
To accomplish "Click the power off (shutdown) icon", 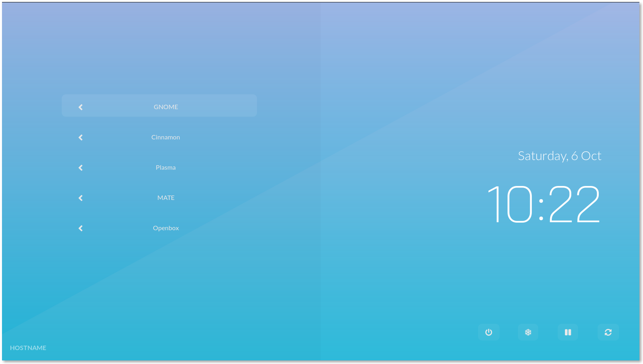I will point(488,332).
